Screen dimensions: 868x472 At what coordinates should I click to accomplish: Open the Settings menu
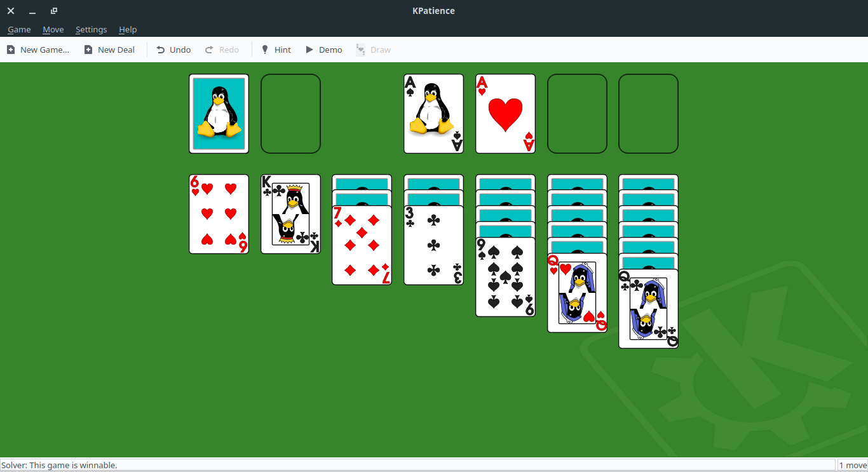coord(91,29)
